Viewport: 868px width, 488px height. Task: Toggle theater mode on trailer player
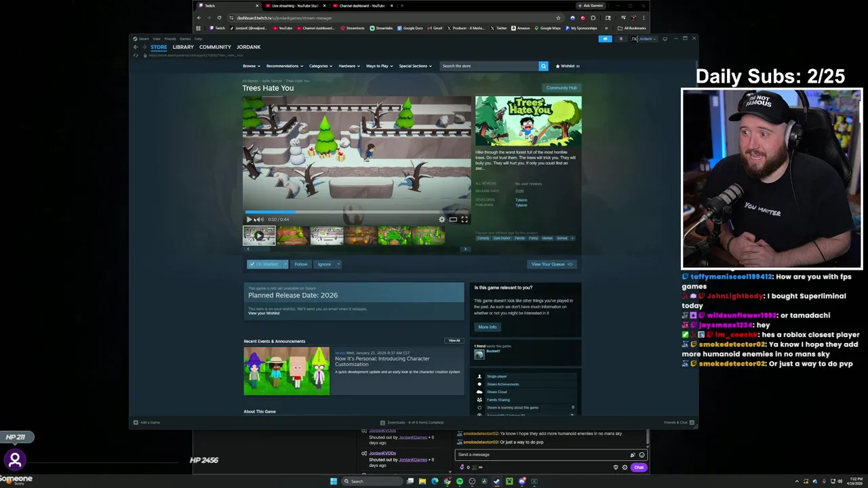coord(453,220)
